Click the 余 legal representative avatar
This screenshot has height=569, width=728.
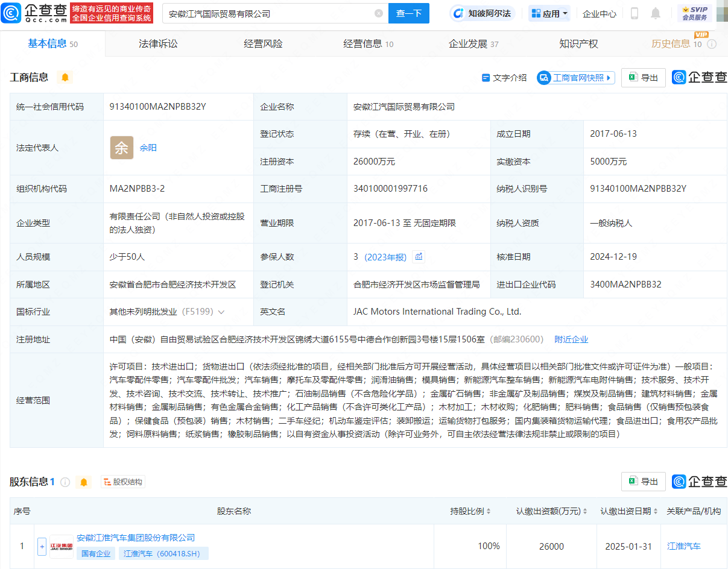[122, 148]
